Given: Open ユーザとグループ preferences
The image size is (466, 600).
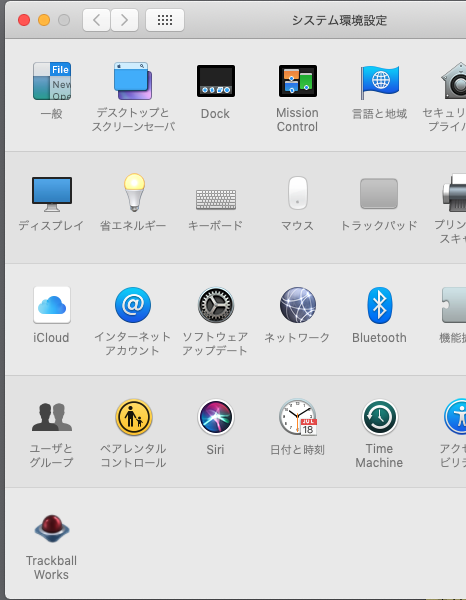Looking at the screenshot, I should point(52,417).
